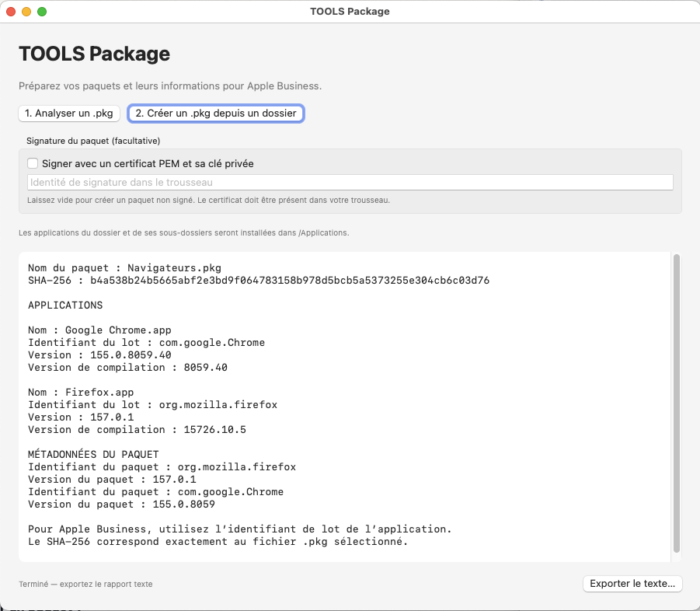Click "Version : 155.0.8059.40" line
This screenshot has width=700, height=611.
[99, 355]
